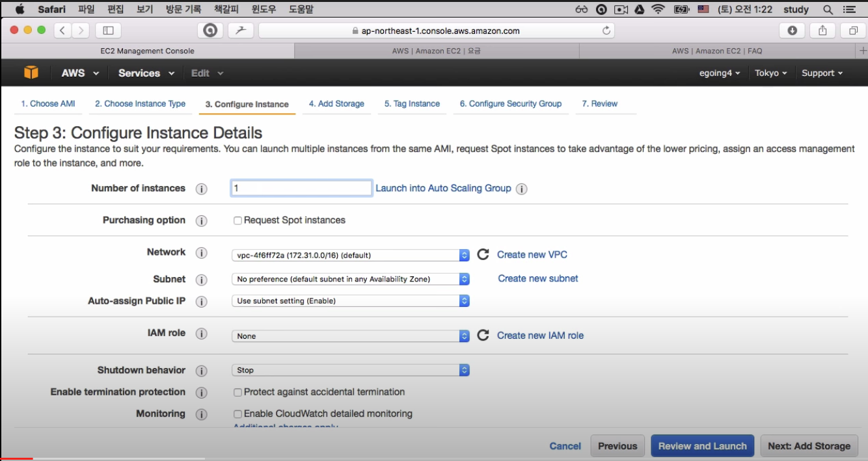
Task: Click Wi-Fi icon in menu bar
Action: coord(658,9)
